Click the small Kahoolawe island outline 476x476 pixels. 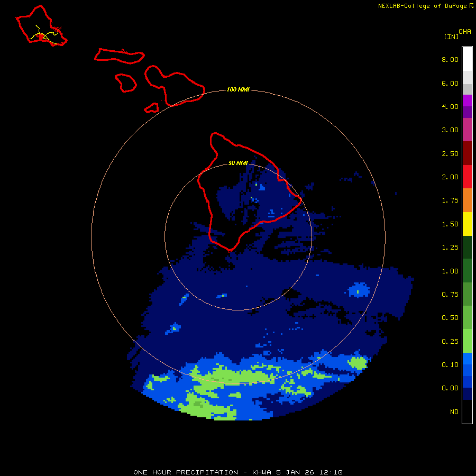[151, 108]
